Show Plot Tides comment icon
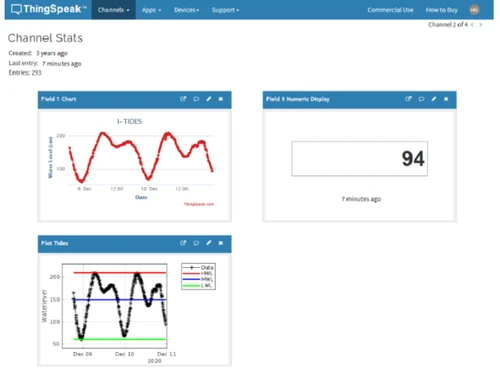 tap(196, 243)
